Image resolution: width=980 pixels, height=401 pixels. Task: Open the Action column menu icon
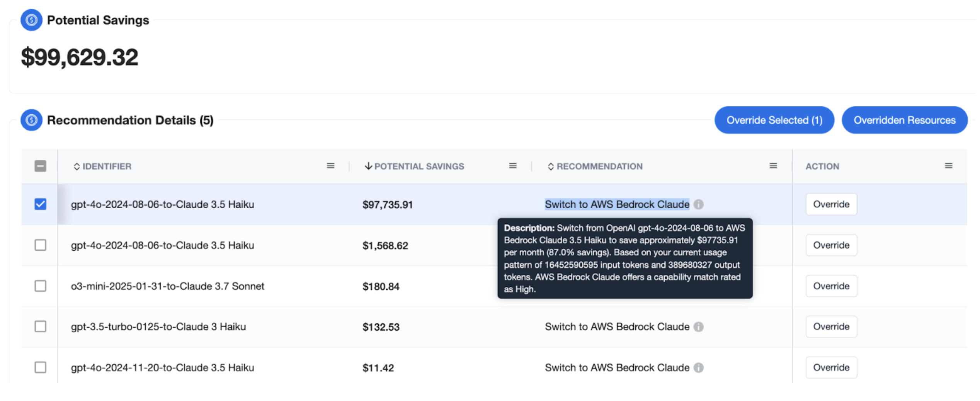[x=949, y=166]
